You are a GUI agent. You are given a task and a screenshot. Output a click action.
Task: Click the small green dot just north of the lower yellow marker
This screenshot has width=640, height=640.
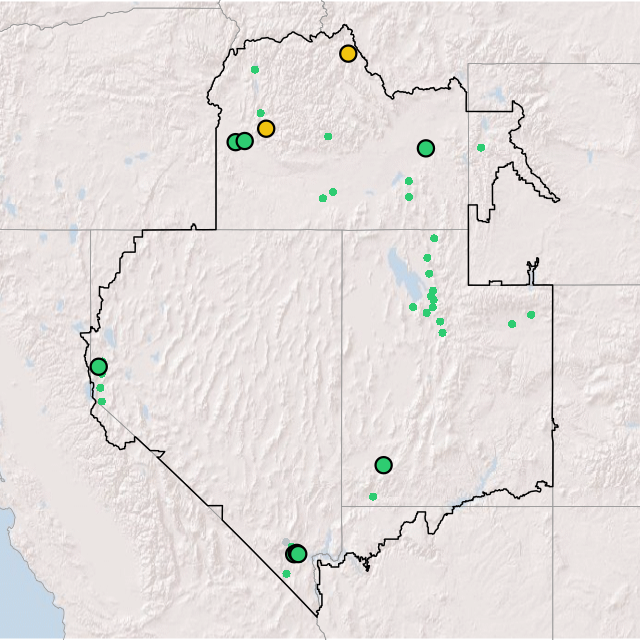pos(260,113)
